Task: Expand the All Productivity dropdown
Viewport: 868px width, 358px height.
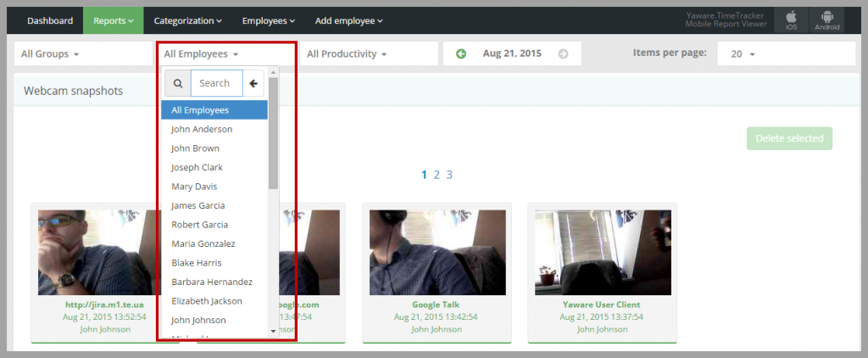Action: [369, 53]
